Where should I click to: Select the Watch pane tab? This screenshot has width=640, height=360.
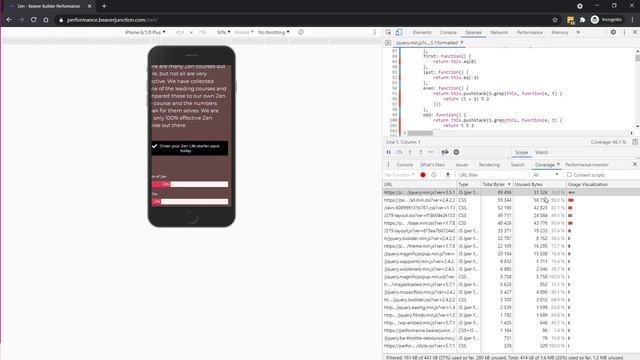[541, 152]
